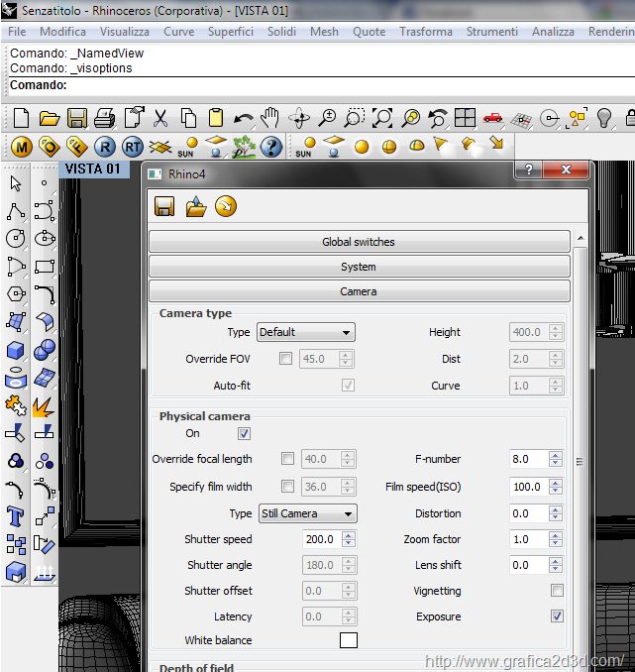Open the Camera type Default dropdown
Viewport: 635px width, 672px height.
click(x=306, y=332)
